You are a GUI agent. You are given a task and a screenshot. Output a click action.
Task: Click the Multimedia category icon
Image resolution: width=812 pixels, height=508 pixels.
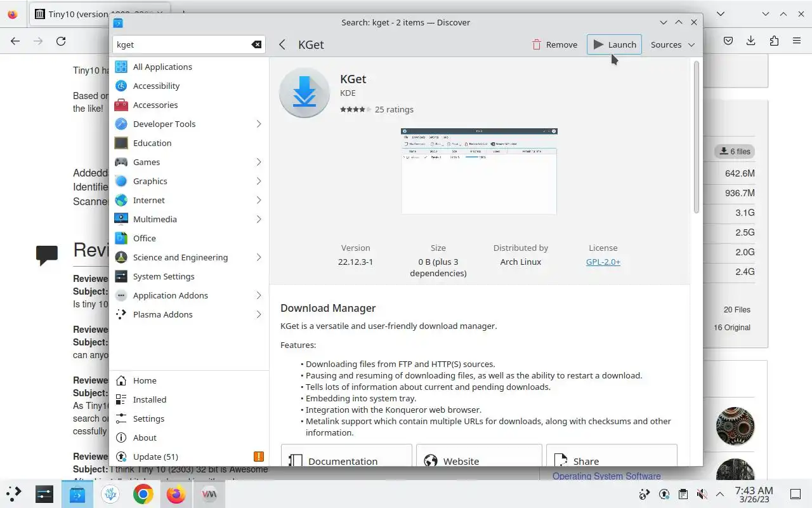tap(121, 219)
